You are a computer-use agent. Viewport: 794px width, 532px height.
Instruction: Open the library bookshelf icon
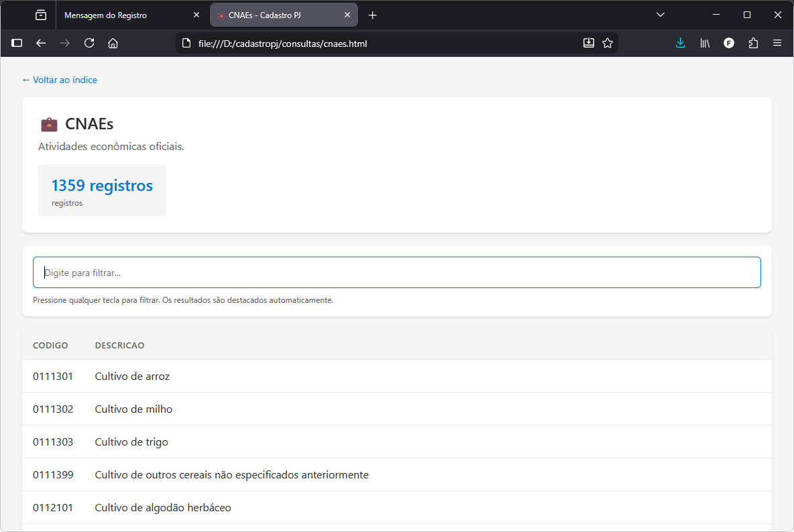(705, 43)
